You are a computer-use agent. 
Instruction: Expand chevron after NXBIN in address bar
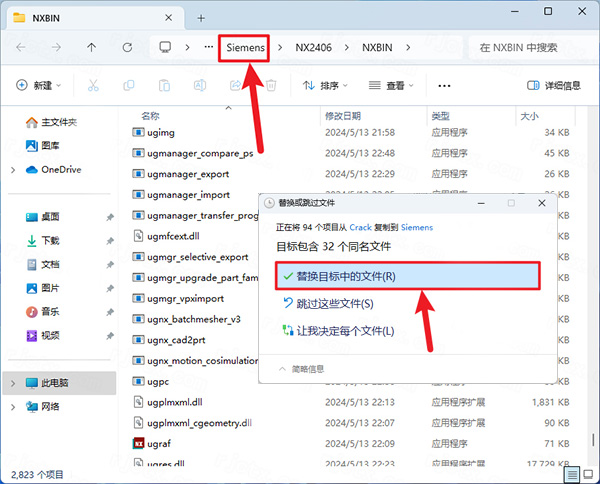408,47
